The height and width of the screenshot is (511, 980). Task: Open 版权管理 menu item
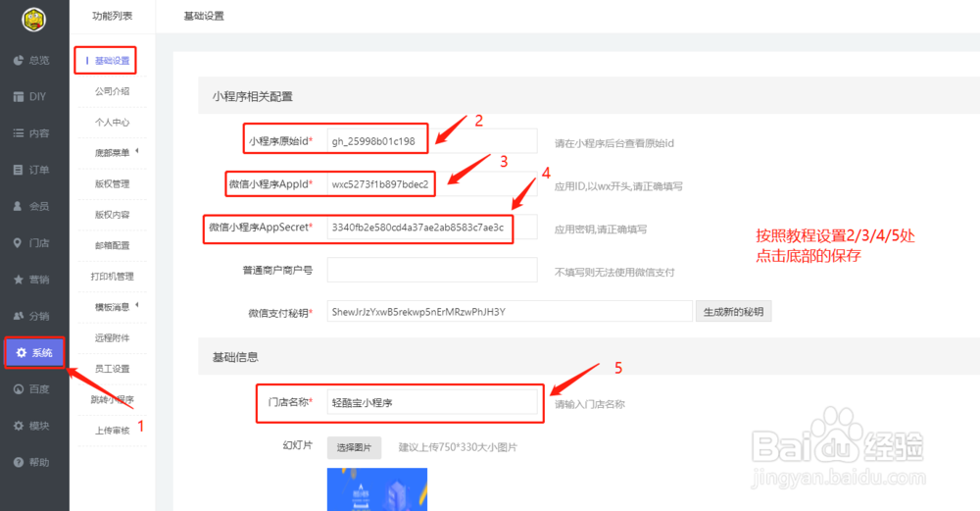[x=112, y=183]
